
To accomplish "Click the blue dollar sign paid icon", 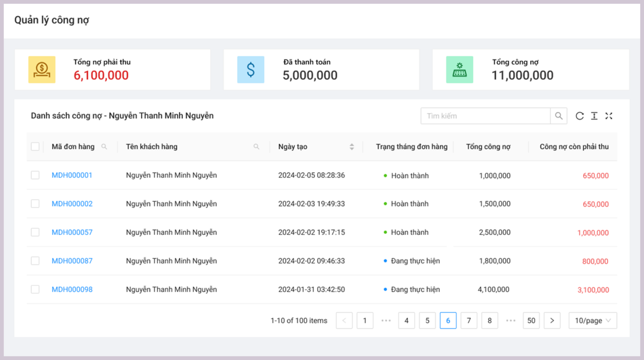I will (x=251, y=70).
